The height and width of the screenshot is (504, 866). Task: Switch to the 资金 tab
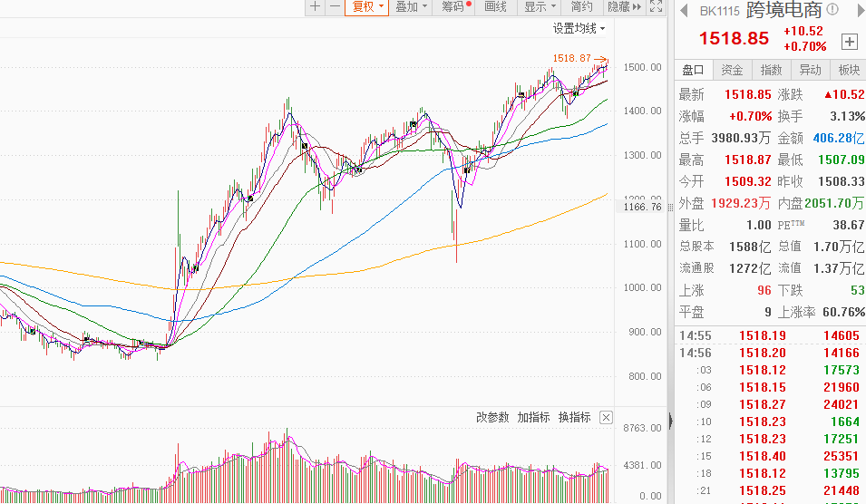732,70
